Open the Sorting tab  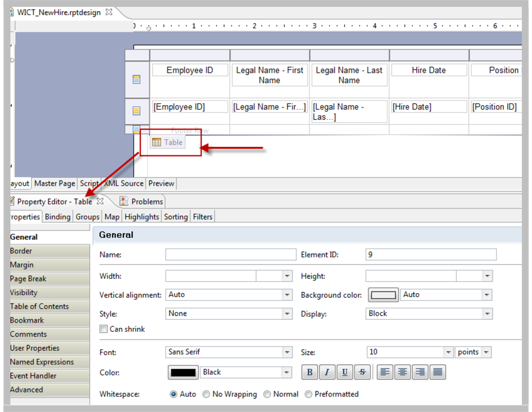pyautogui.click(x=176, y=217)
